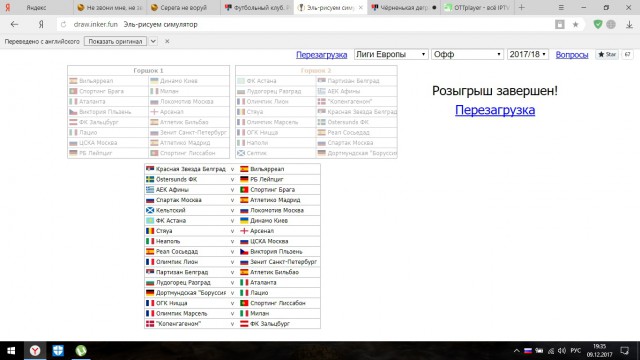Open the taskbar clock showing 09.12.2017

(x=599, y=351)
